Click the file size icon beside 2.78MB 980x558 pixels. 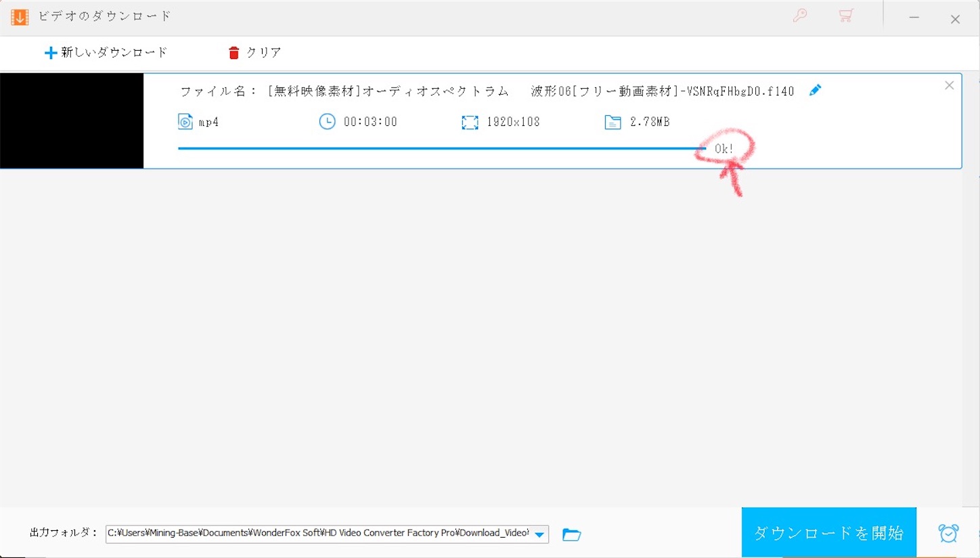pos(613,121)
